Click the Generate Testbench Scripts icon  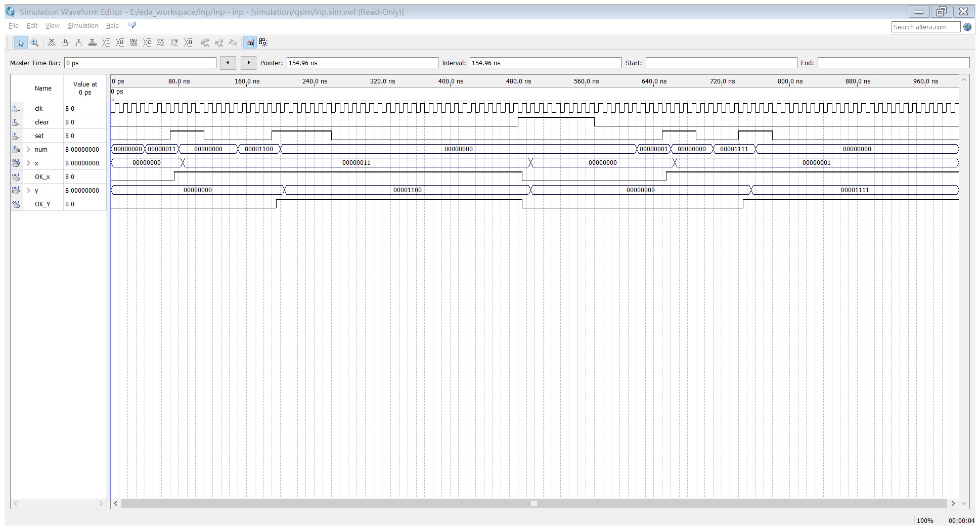tap(233, 43)
